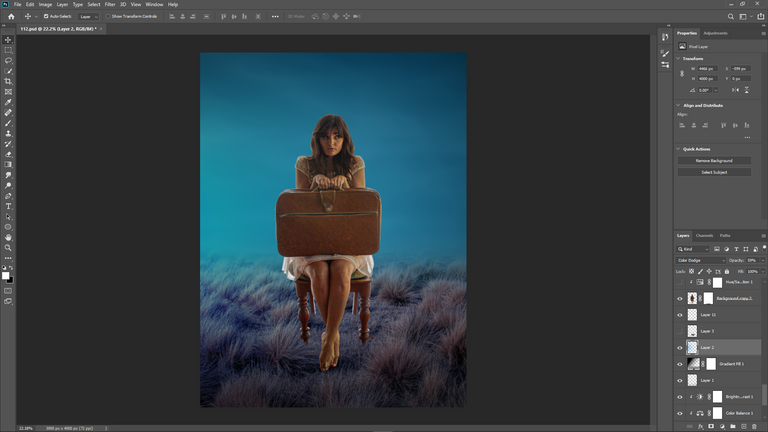Collapse the Quick Actions section
768x432 pixels.
(678, 149)
